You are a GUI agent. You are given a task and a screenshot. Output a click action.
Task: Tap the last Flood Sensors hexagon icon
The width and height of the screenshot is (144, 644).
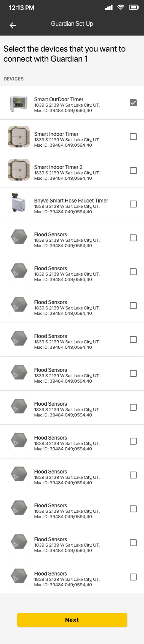[x=19, y=576]
